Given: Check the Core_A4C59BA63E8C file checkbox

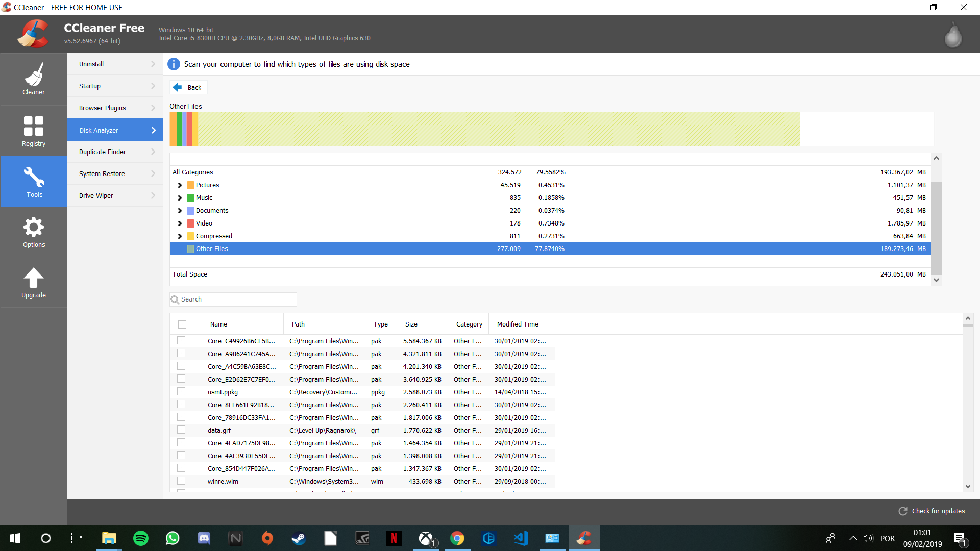Looking at the screenshot, I should (181, 366).
